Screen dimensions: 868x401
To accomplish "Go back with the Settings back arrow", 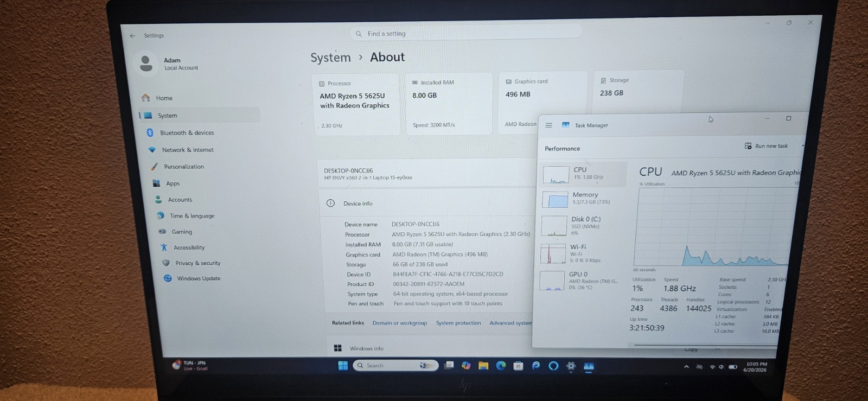I will click(132, 36).
